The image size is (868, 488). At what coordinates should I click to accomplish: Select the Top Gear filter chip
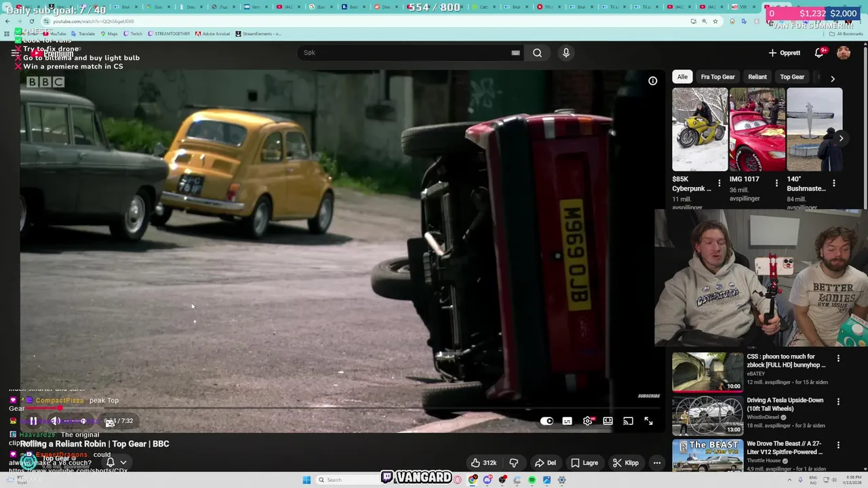792,77
